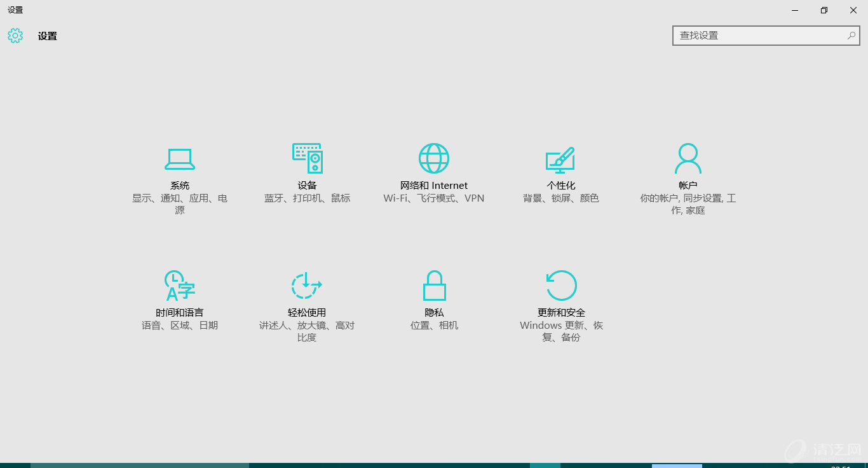
Task: Open the 设备 keyboard and speaker icon
Action: click(x=307, y=158)
